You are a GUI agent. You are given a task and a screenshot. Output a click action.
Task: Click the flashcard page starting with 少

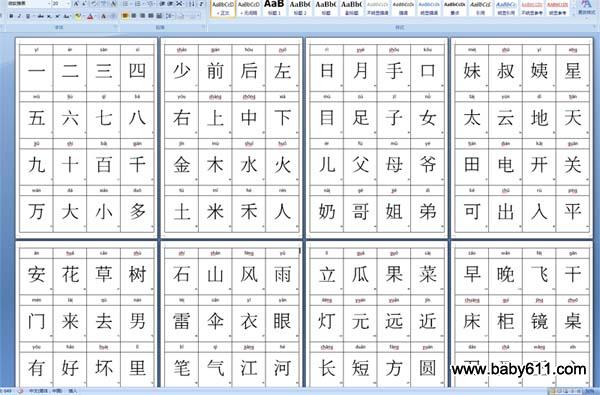[232, 138]
